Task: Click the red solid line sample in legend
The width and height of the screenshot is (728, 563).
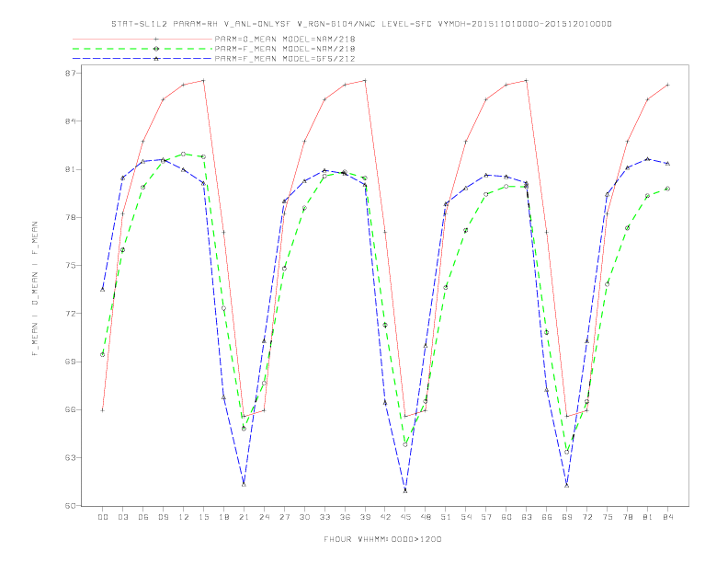Action: point(142,39)
